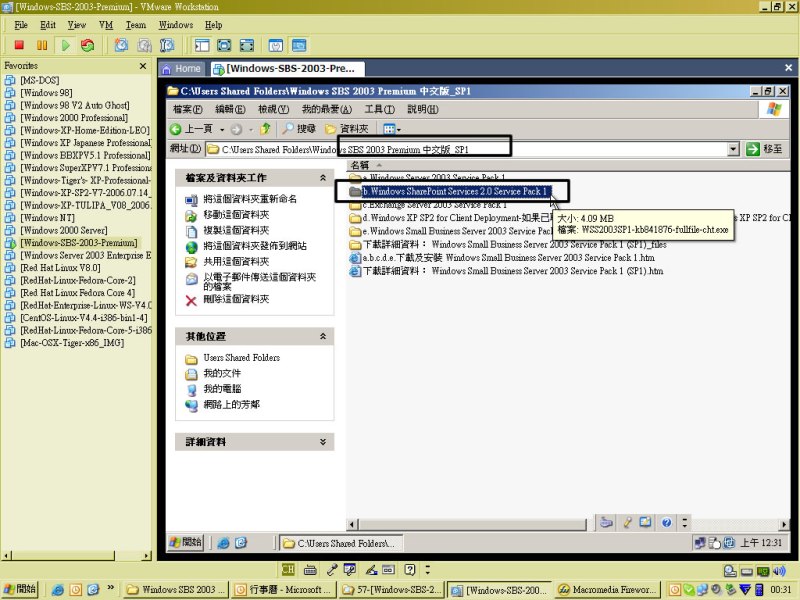Image resolution: width=800 pixels, height=600 pixels.
Task: Click the guest tray network computers icon
Action: (x=699, y=543)
